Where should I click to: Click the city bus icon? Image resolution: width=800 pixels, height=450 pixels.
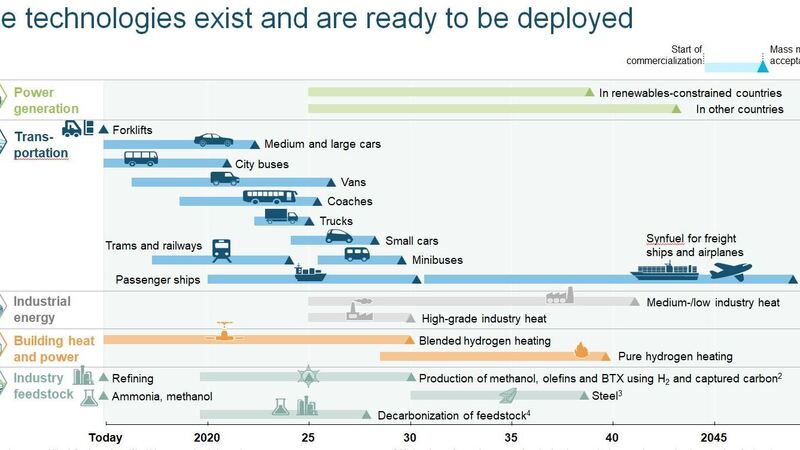tap(141, 159)
